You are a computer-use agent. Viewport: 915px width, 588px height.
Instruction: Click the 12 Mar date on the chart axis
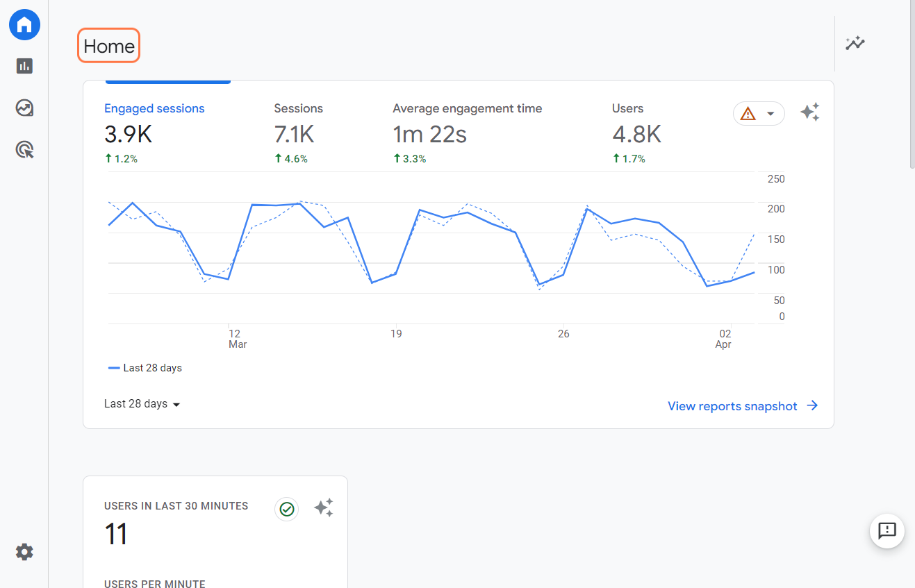click(237, 339)
